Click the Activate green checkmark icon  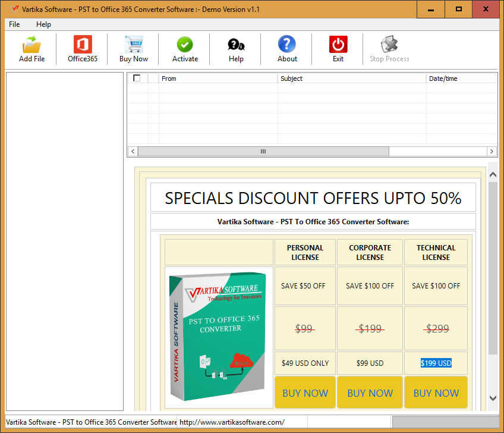185,45
